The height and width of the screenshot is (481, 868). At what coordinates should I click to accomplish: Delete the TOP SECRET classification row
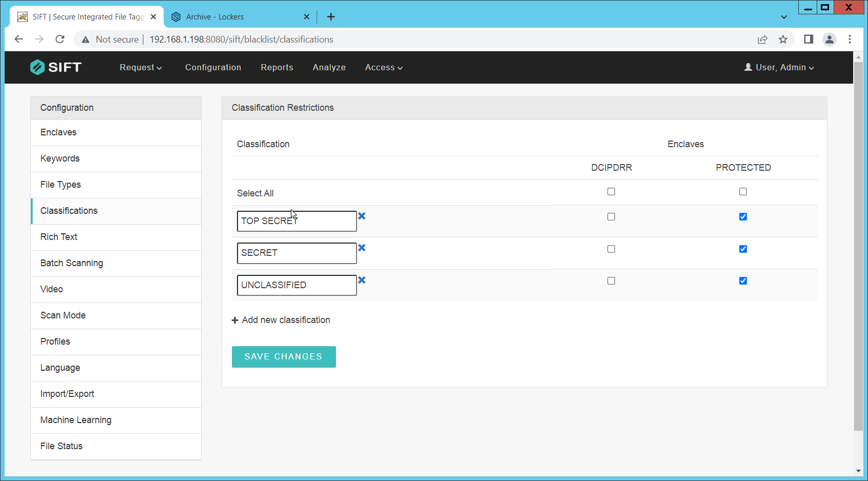tap(362, 216)
